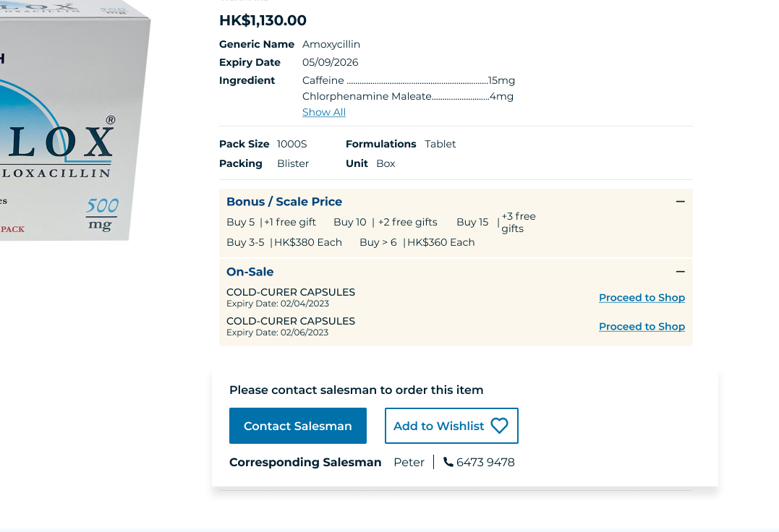779x532 pixels.
Task: Click the Bonus / Scale Price heading
Action: pos(284,202)
